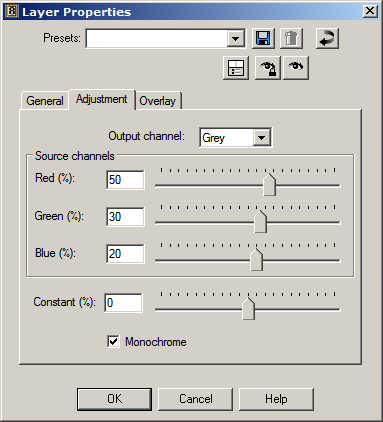Open the Overlay tab
This screenshot has width=383, height=422.
pos(158,101)
